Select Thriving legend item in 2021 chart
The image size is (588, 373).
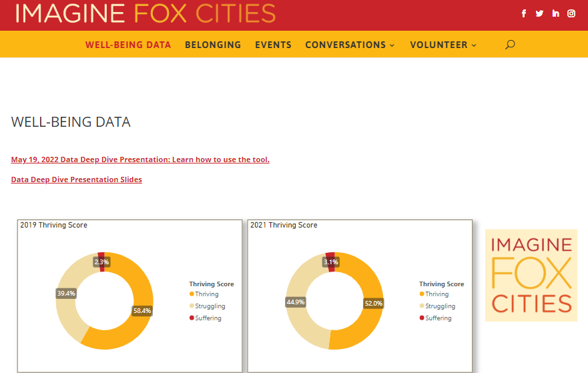coord(434,294)
